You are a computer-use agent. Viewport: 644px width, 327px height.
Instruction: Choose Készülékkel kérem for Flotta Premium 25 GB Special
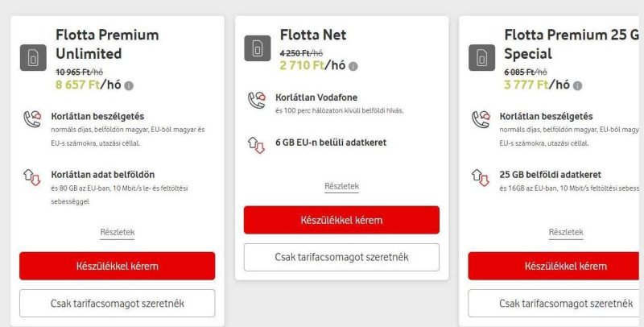[554, 267]
